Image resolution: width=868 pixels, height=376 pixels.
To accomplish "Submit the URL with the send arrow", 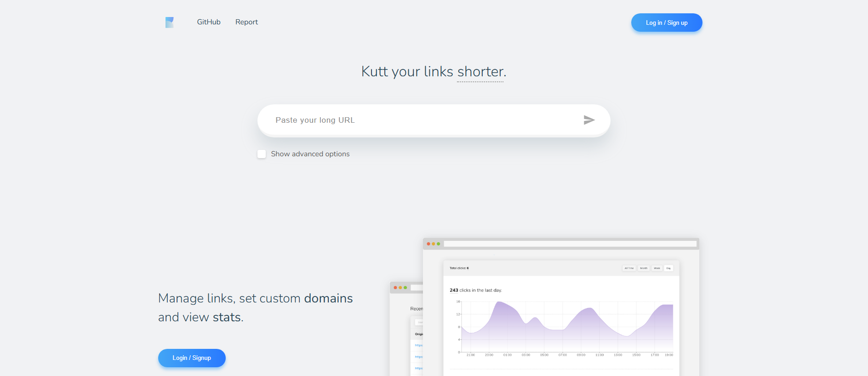I will [x=589, y=120].
